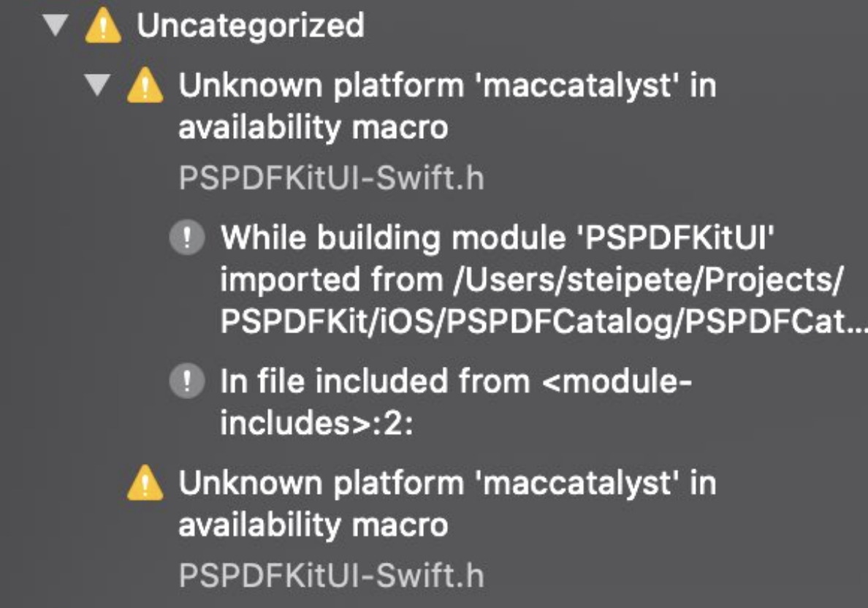Image resolution: width=868 pixels, height=608 pixels.
Task: Click the info icon beside 'In file included'
Action: click(x=187, y=381)
